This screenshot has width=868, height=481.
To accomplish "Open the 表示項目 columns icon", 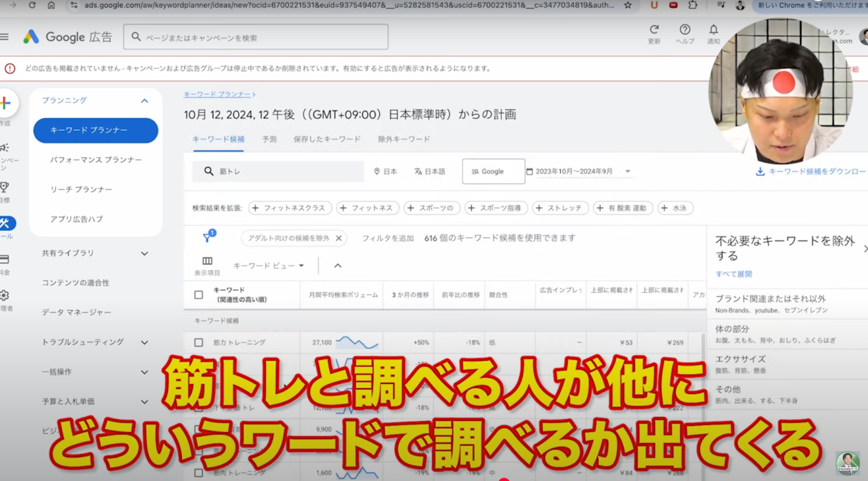I will (207, 261).
